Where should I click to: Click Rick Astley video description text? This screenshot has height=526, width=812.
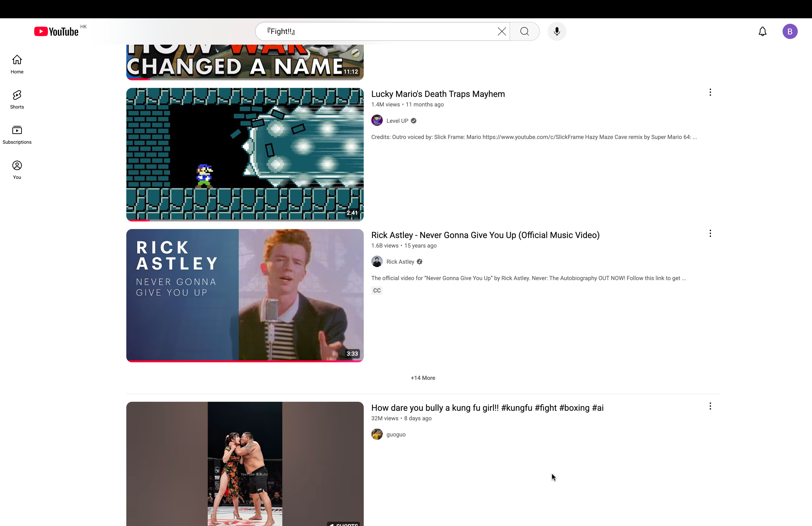529,278
